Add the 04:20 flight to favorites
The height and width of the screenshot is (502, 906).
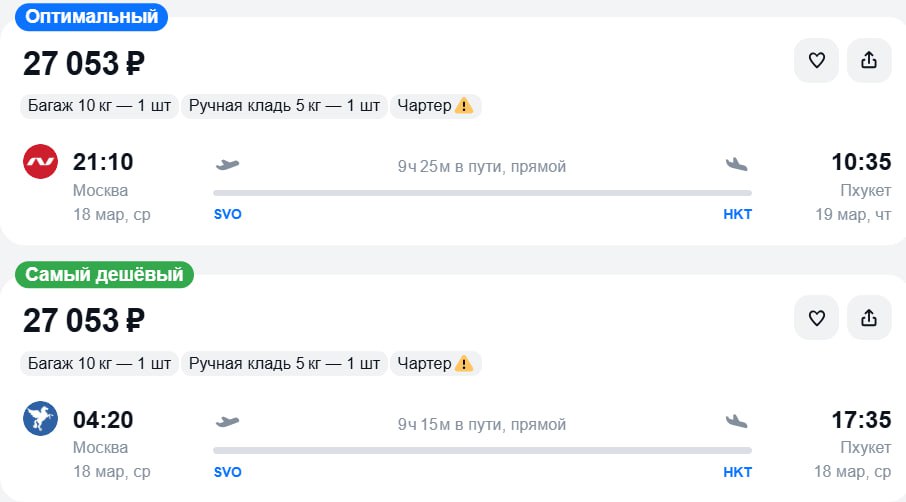click(816, 318)
